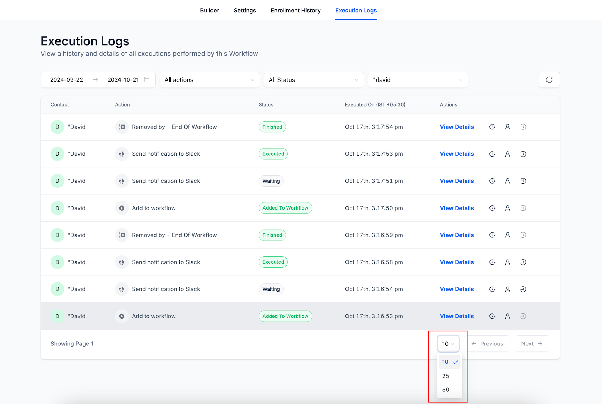View Details of second Executed row
602x404 pixels.
pos(456,262)
